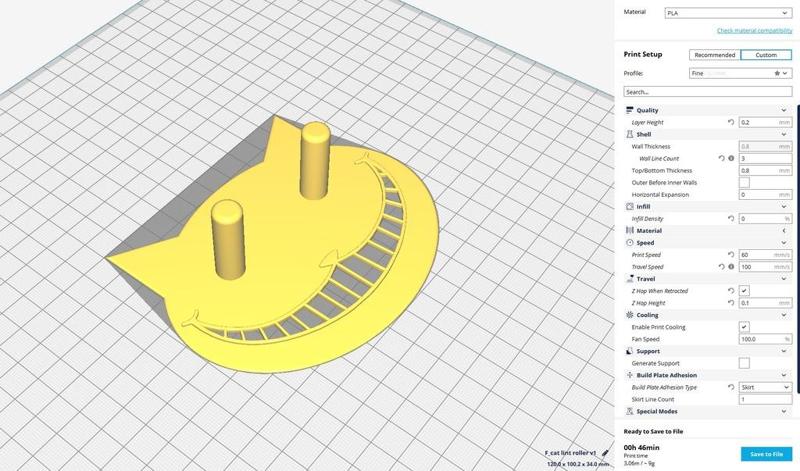Viewport: 800px width, 471px height.
Task: Click the Infill category icon
Action: (630, 207)
